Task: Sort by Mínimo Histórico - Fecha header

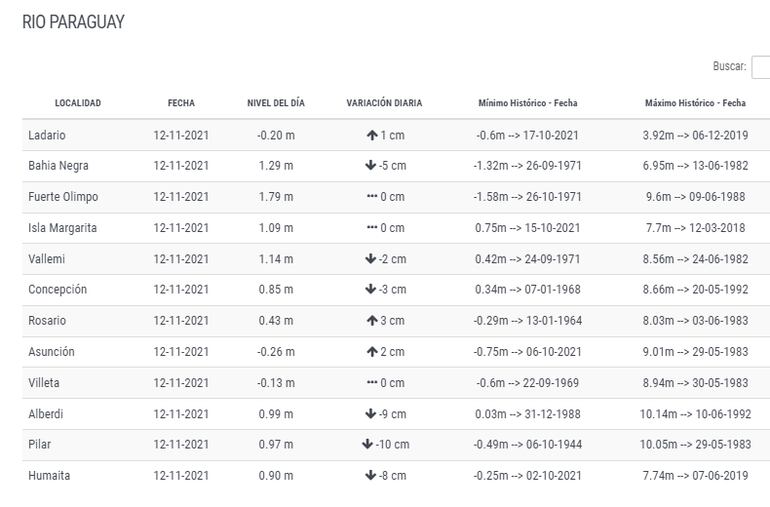Action: pos(527,103)
